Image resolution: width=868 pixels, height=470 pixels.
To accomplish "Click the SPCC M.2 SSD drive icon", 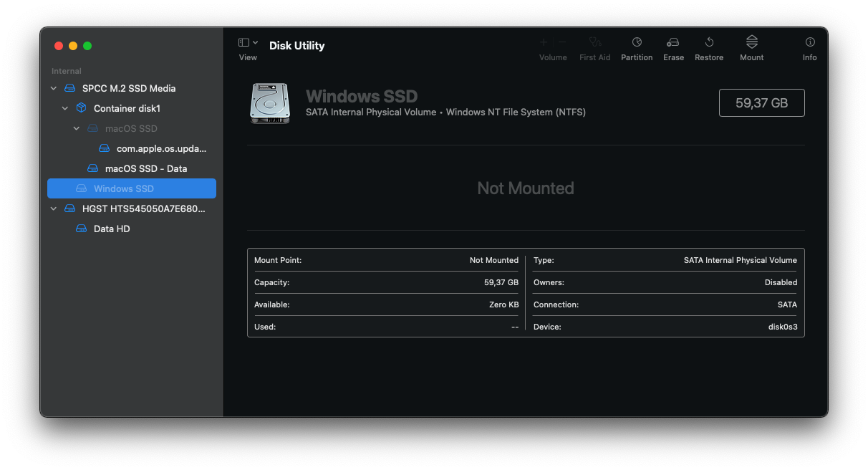I will coord(69,88).
